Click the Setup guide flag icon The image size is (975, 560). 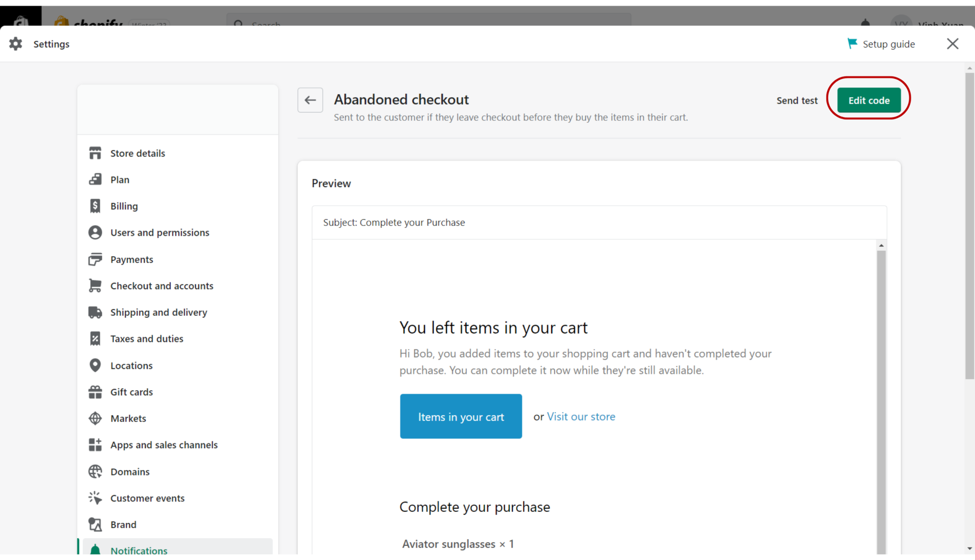tap(852, 44)
